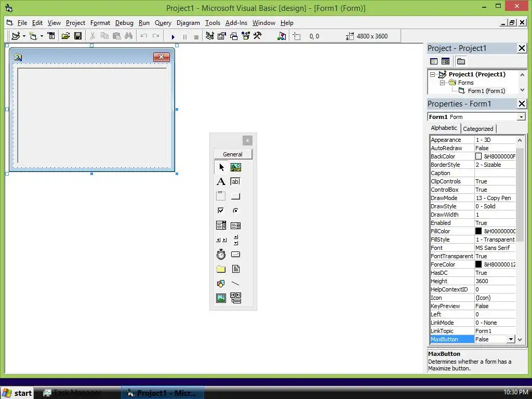Viewport: 532px width, 399px height.
Task: Open the MaxButton False value dropdown arrow
Action: click(511, 339)
